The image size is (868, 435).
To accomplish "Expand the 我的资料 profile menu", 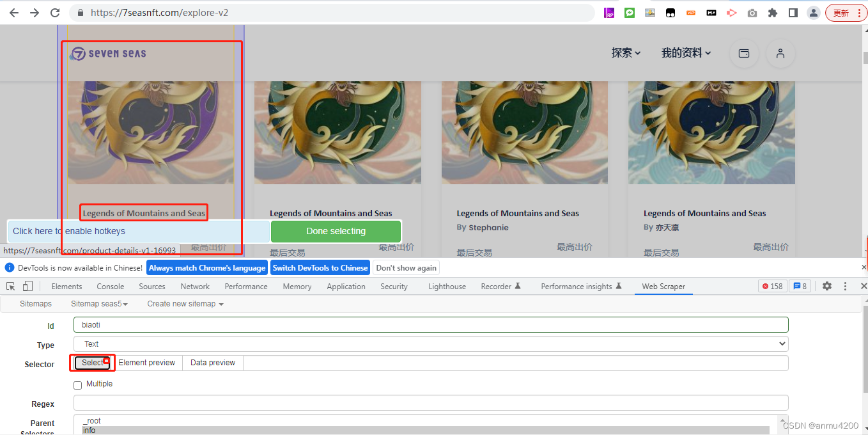I will (x=686, y=53).
